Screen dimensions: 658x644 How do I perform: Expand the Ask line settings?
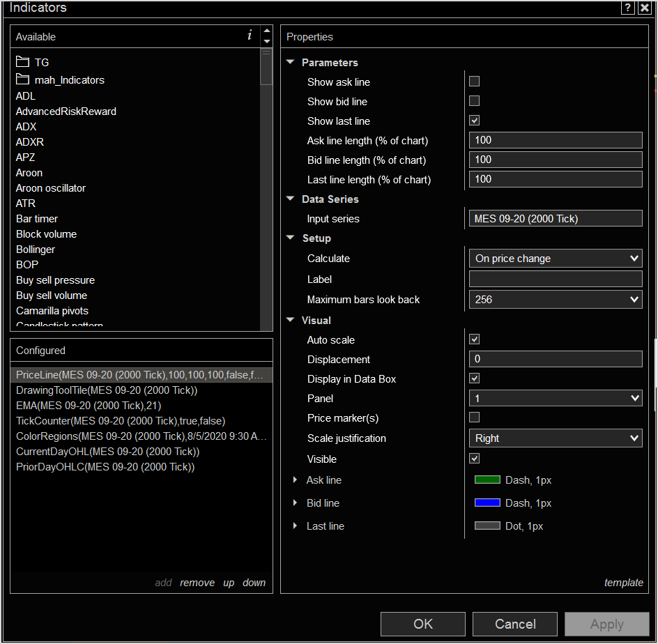[x=295, y=480]
